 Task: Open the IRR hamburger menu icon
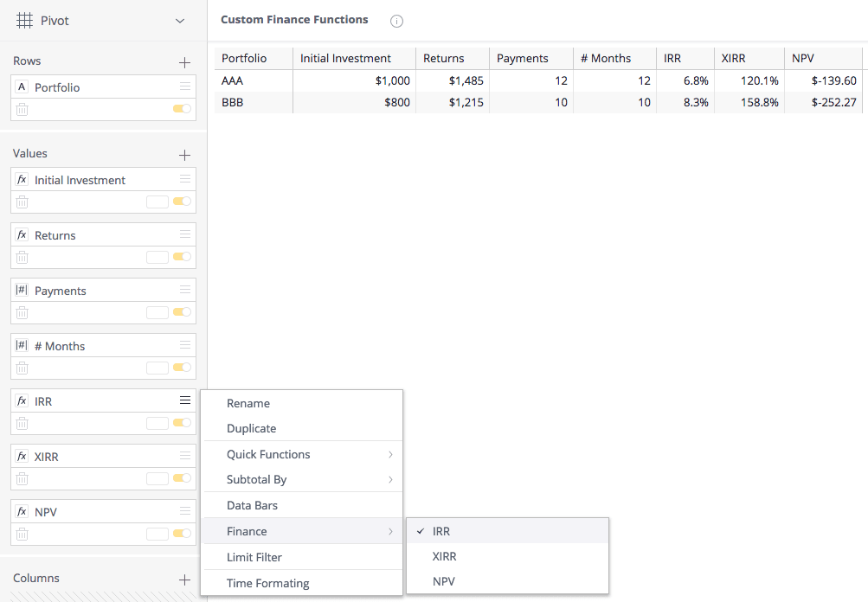point(185,400)
